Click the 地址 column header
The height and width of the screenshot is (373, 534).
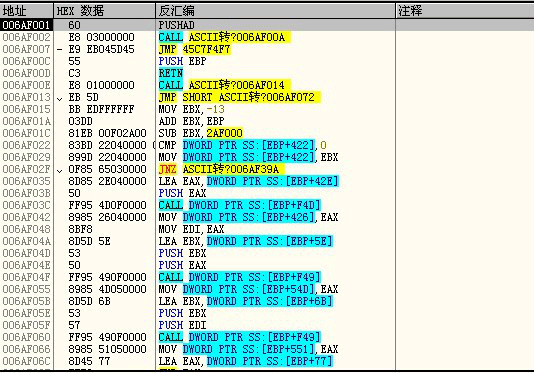(27, 11)
